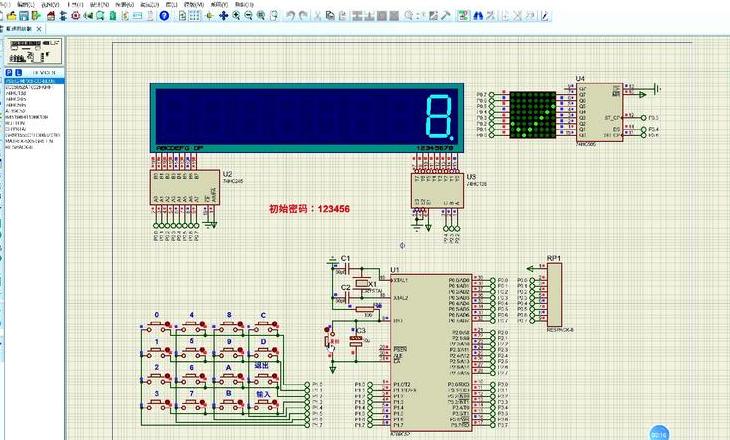Close the schematic capture tab
This screenshot has width=730, height=440.
coord(39,29)
